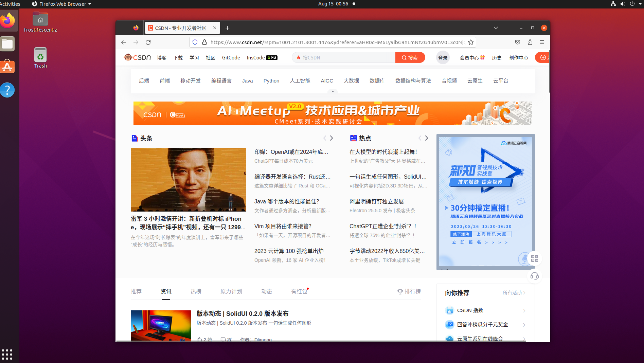This screenshot has width=644, height=363.
Task: Click the QR code icon near bottom right
Action: (x=534, y=258)
